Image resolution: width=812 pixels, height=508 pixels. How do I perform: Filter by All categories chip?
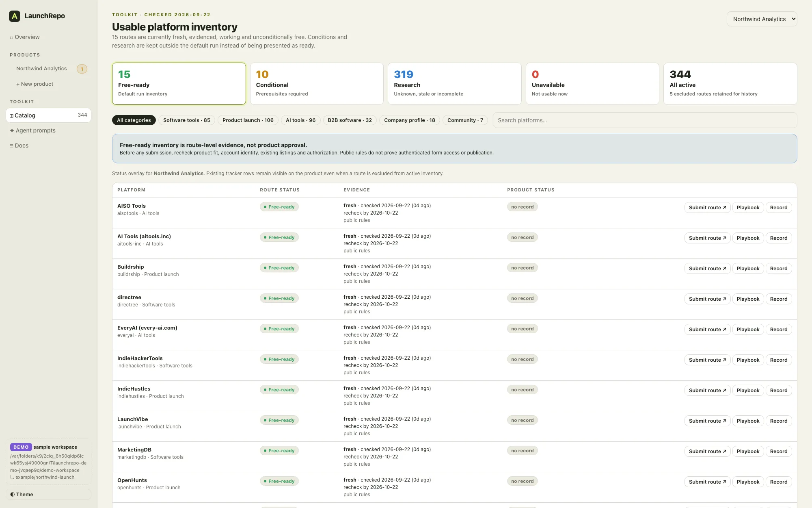tap(134, 120)
